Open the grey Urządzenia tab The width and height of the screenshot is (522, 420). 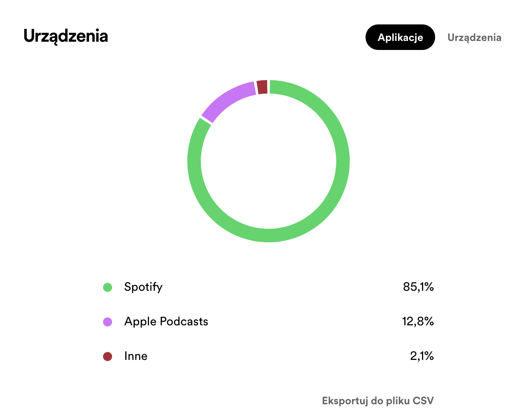(x=474, y=37)
